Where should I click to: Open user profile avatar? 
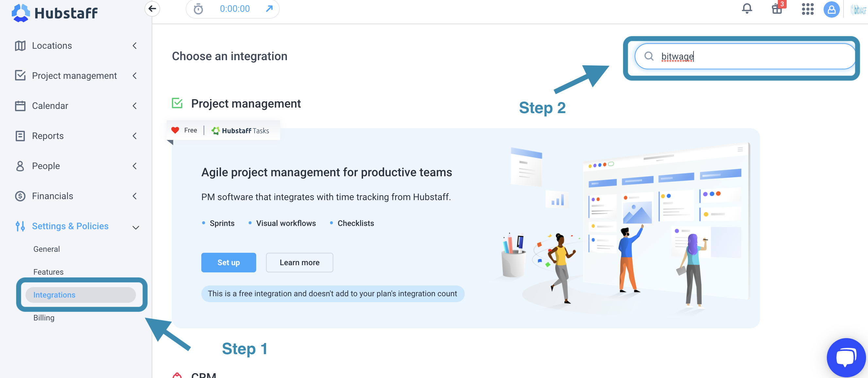tap(831, 9)
